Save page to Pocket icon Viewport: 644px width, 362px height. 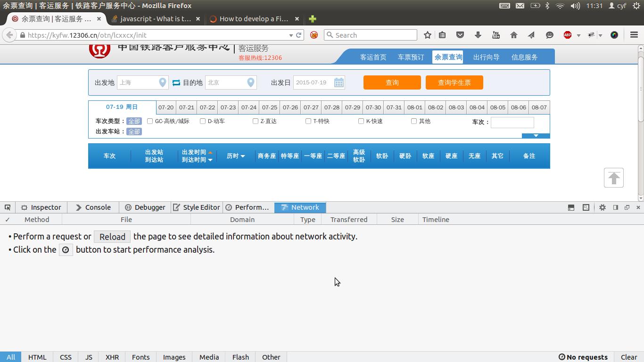tap(460, 35)
